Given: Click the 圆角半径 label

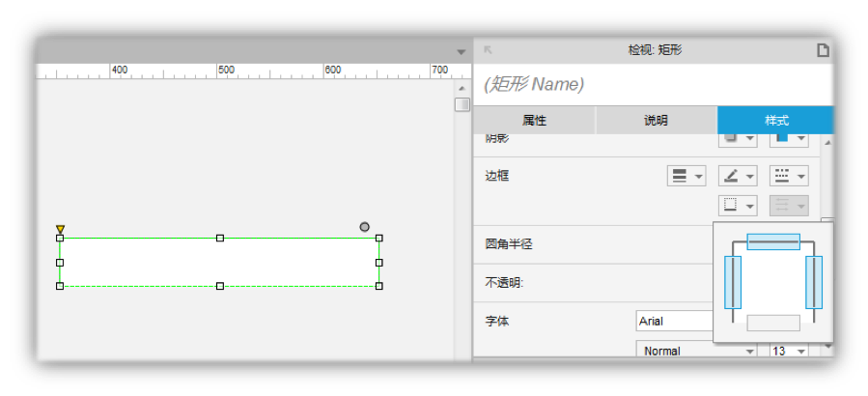Looking at the screenshot, I should [509, 243].
